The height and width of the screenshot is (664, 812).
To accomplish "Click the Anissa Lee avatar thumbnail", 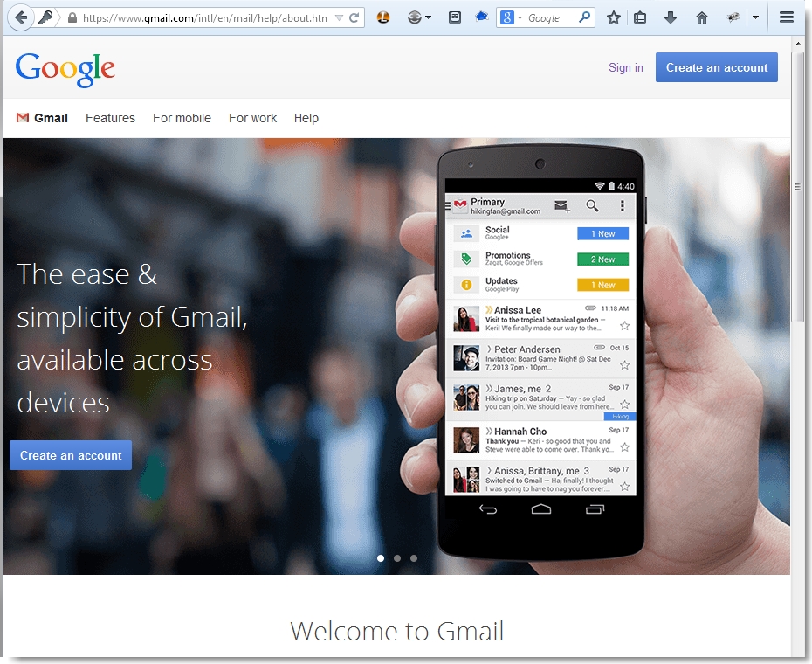I will (466, 319).
